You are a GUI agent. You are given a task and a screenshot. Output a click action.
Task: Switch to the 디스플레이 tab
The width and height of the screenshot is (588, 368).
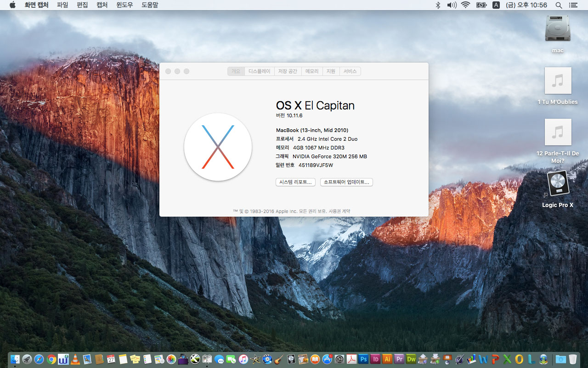tap(259, 71)
